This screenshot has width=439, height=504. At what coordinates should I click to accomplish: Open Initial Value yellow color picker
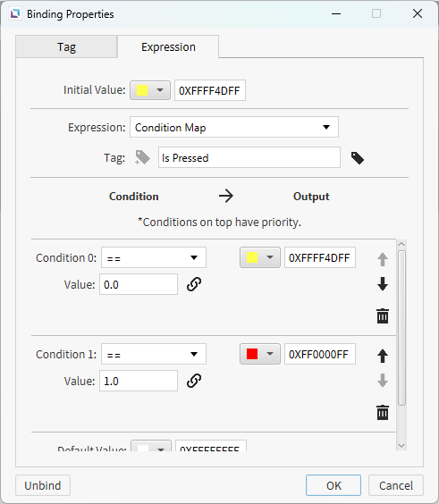click(150, 90)
